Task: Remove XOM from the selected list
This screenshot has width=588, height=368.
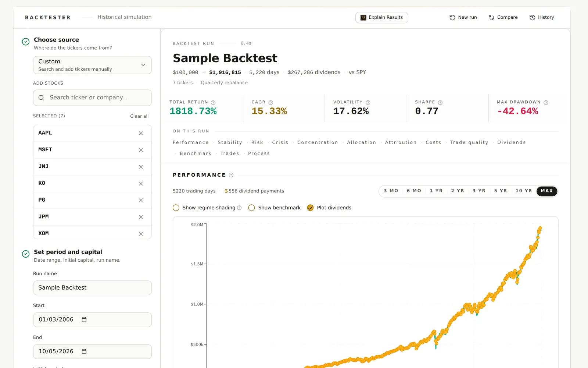Action: pos(141,234)
